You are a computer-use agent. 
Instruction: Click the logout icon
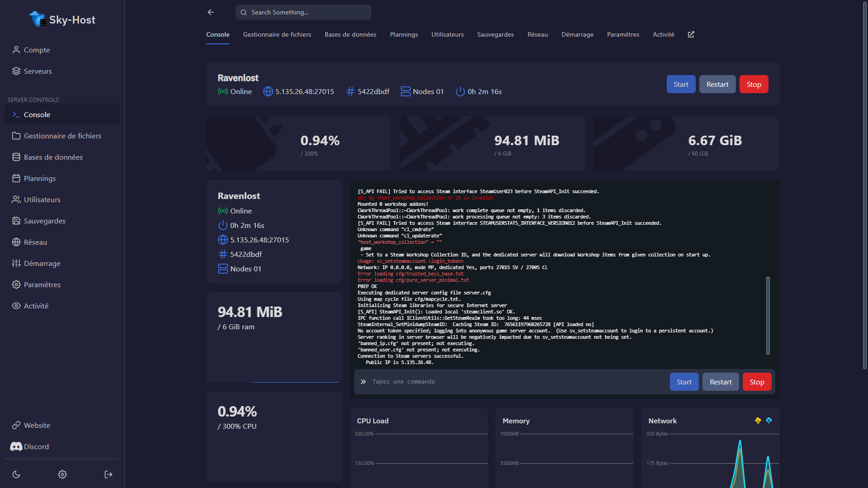[109, 474]
